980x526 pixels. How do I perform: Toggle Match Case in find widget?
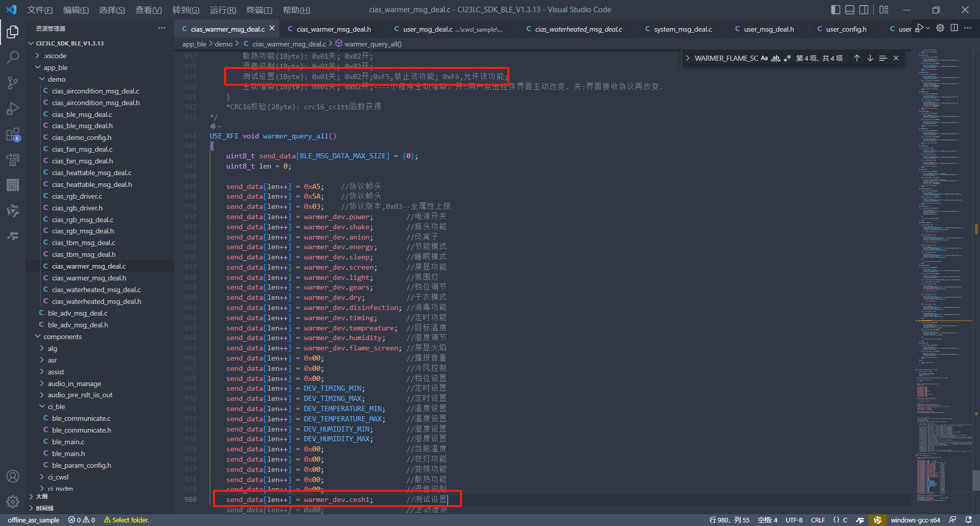point(764,58)
